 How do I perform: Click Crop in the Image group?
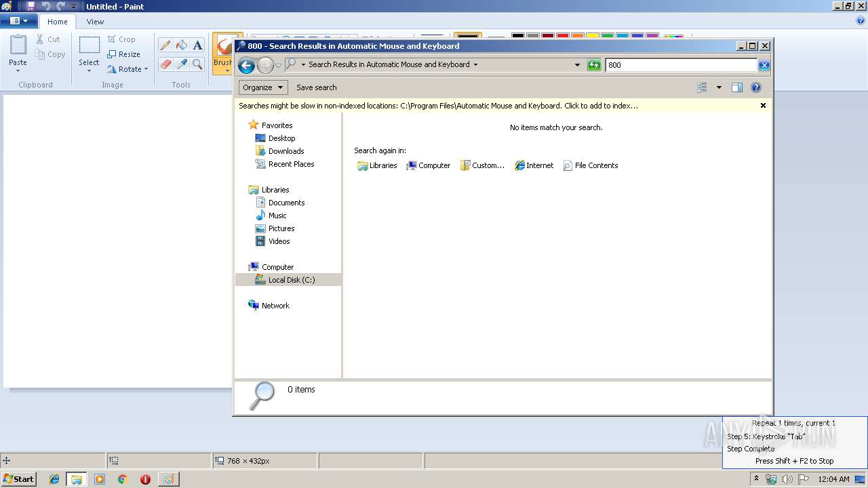point(121,39)
